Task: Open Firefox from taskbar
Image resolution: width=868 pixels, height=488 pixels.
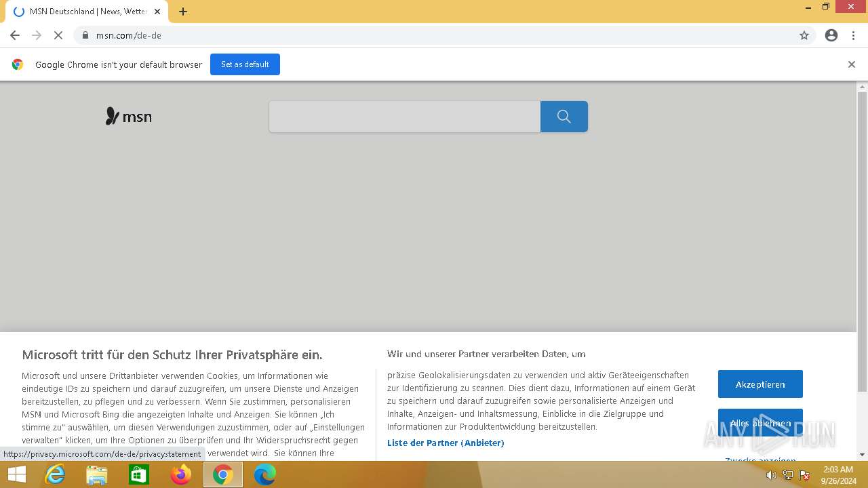Action: click(181, 474)
